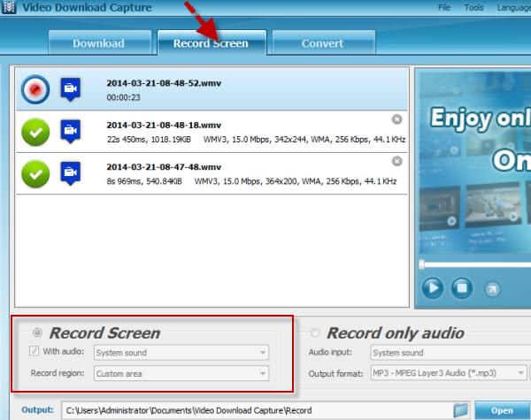
Task: Select the Record Screen radio button
Action: point(37,332)
